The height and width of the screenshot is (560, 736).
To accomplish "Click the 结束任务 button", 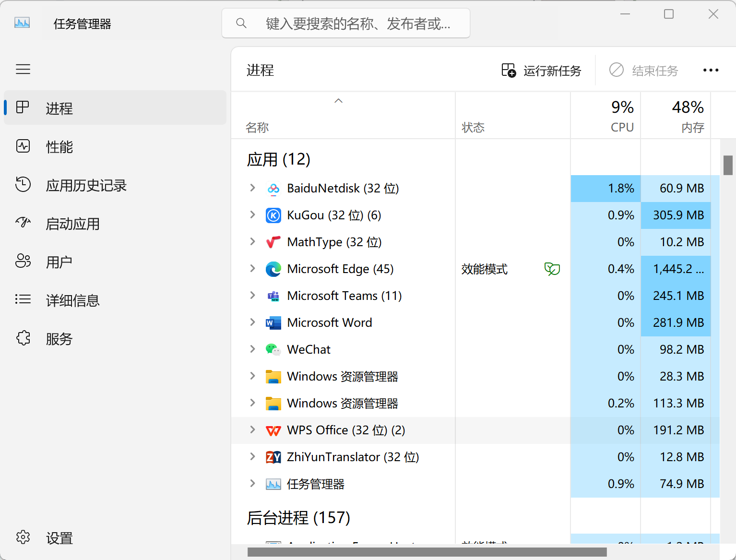I will click(643, 71).
